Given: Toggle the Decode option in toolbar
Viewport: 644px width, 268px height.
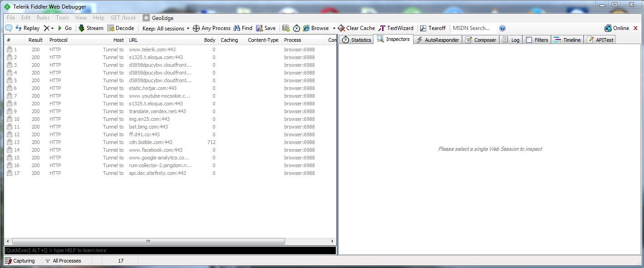Looking at the screenshot, I should [120, 28].
